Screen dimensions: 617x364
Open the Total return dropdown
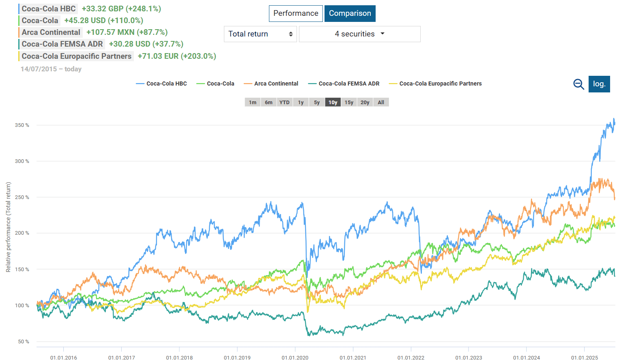[260, 34]
